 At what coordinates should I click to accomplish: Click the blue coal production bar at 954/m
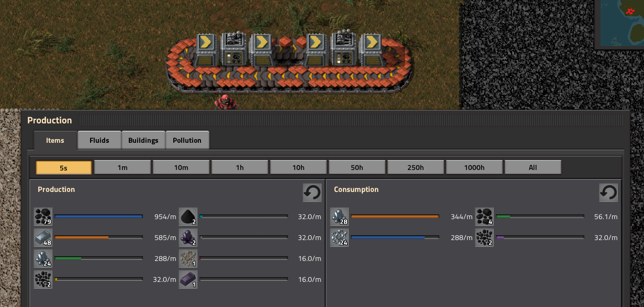pos(98,216)
